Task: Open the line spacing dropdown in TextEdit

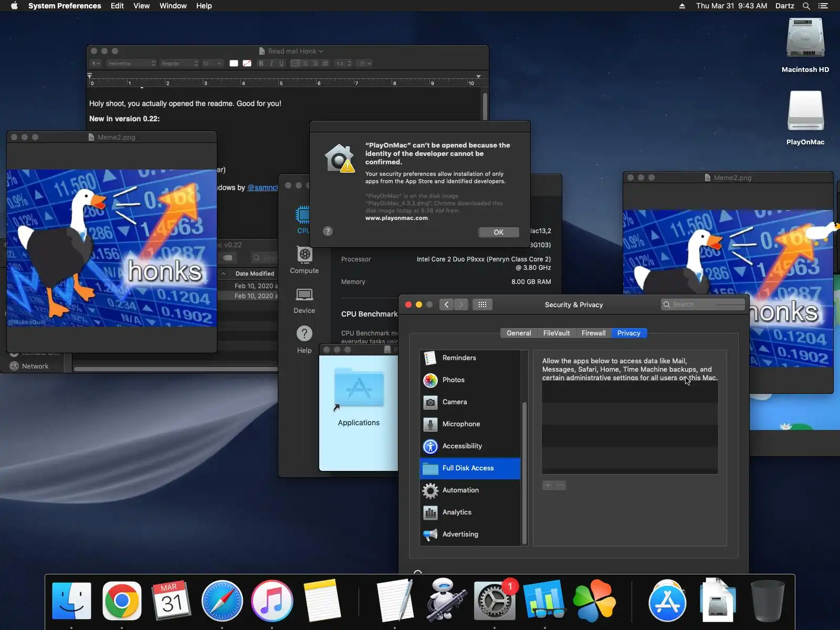Action: [x=343, y=64]
